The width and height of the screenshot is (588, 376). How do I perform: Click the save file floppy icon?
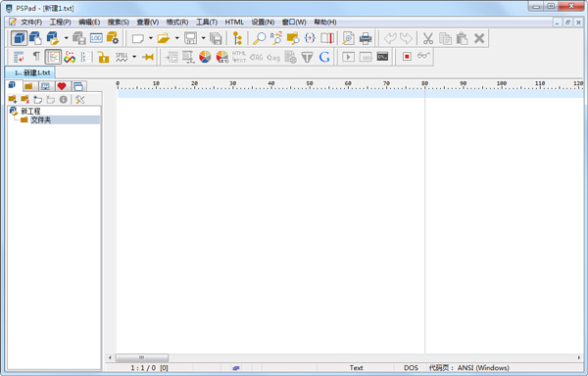coord(190,38)
